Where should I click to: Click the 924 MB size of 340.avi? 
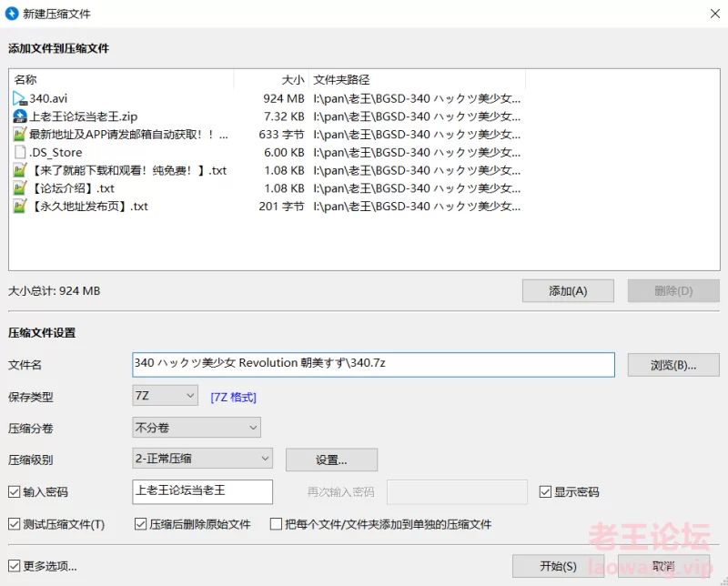[284, 98]
